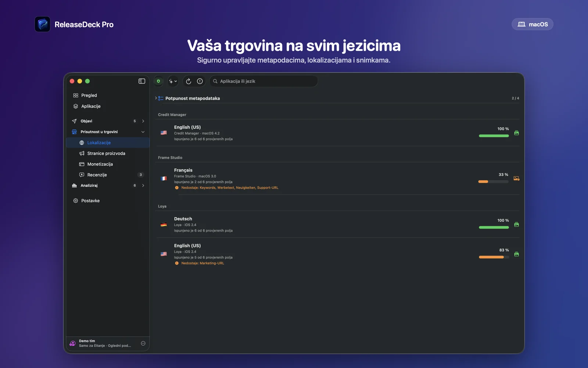Click the French flag icon
Image resolution: width=588 pixels, height=368 pixels.
coord(164,178)
